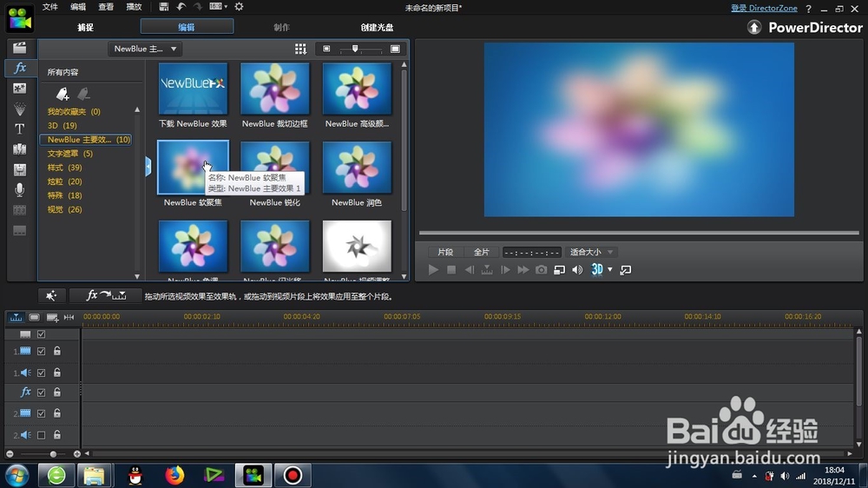The image size is (868, 488).
Task: Click the add new tag icon
Action: click(x=62, y=94)
